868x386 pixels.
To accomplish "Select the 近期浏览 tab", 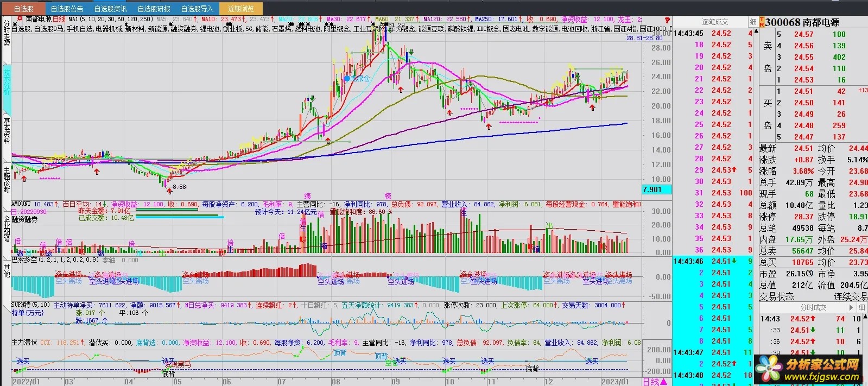I will (240, 9).
